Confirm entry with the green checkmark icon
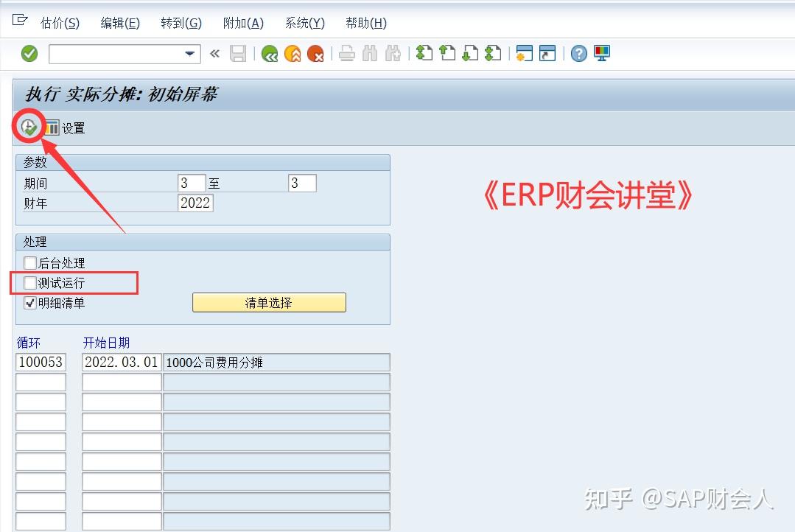795x532 pixels. [29, 53]
